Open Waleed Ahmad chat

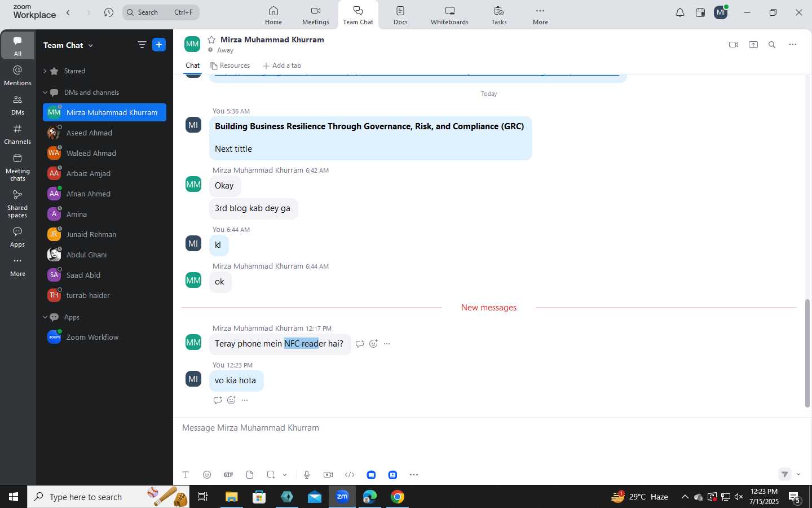pos(104,153)
